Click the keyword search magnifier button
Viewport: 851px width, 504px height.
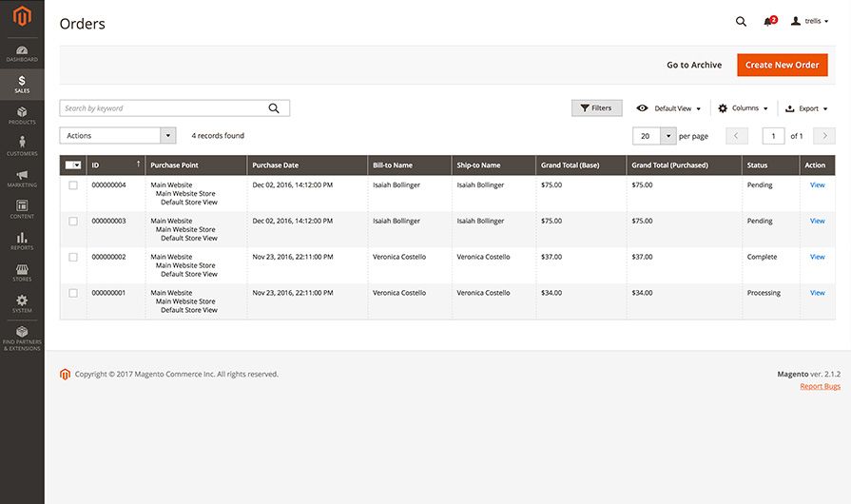[x=274, y=108]
